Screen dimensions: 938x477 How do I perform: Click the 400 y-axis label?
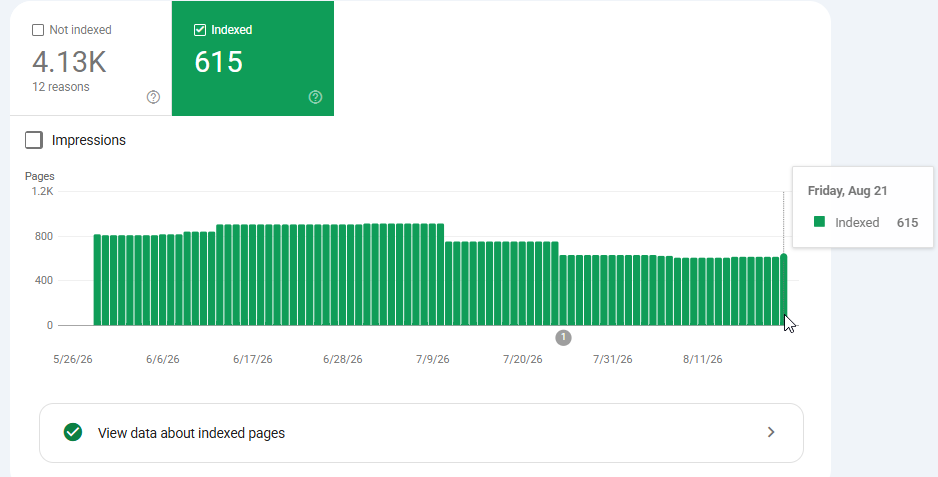coord(44,281)
